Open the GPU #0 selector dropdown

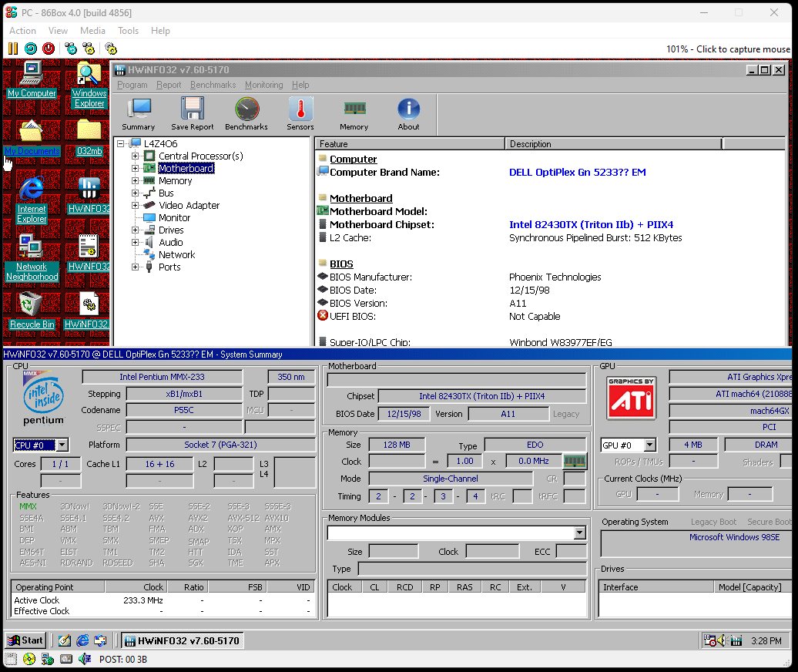coord(649,445)
